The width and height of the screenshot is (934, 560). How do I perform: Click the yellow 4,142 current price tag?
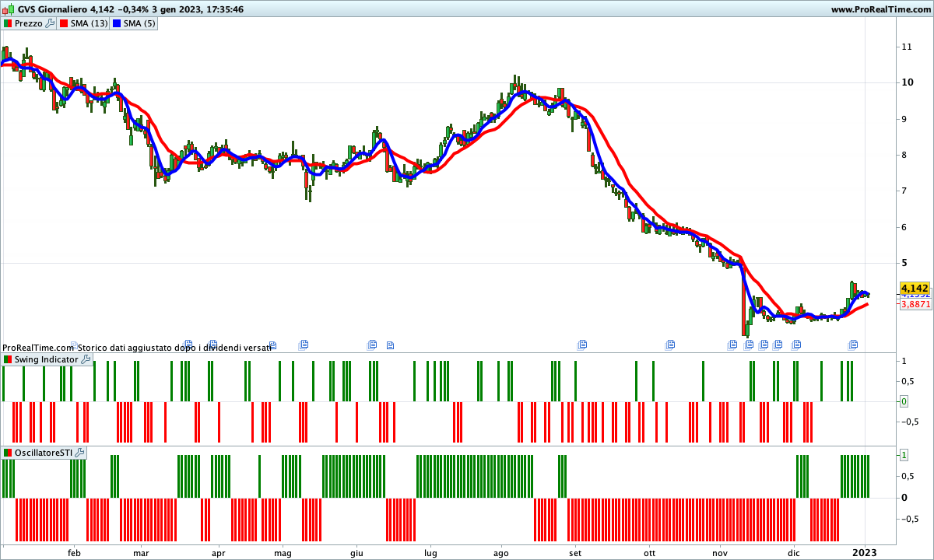(x=915, y=288)
